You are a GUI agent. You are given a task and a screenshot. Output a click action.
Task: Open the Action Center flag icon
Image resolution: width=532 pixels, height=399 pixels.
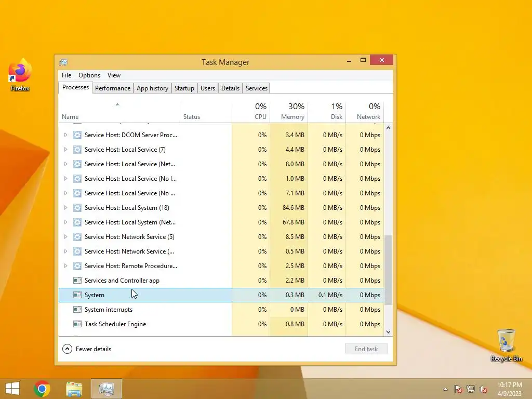coord(458,389)
